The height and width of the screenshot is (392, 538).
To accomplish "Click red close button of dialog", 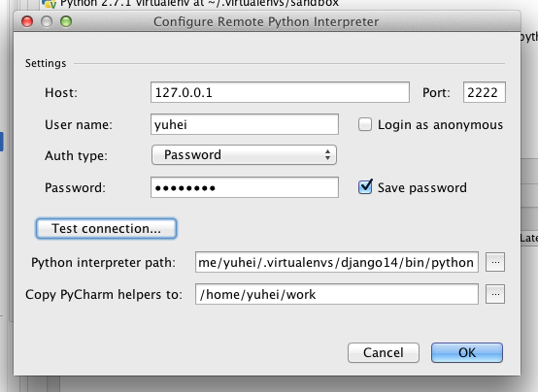I will (x=27, y=21).
